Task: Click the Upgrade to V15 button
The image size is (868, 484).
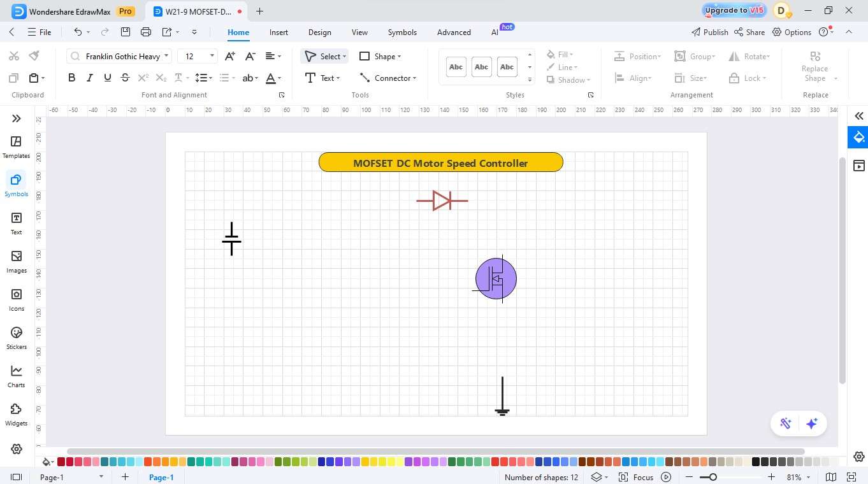Action: coord(734,10)
